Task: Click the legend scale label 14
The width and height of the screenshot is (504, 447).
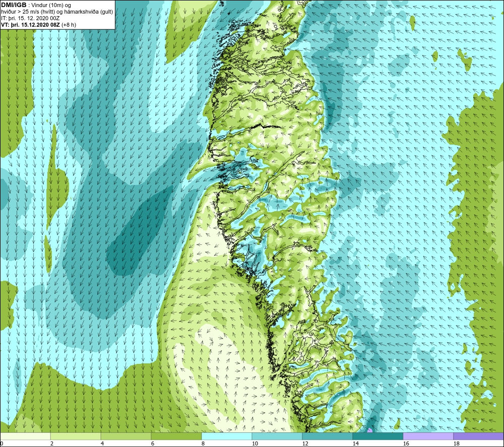Action: (x=355, y=443)
